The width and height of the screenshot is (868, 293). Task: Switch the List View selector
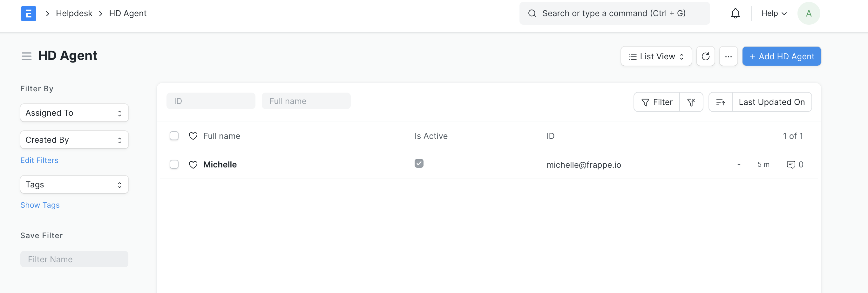pyautogui.click(x=656, y=56)
